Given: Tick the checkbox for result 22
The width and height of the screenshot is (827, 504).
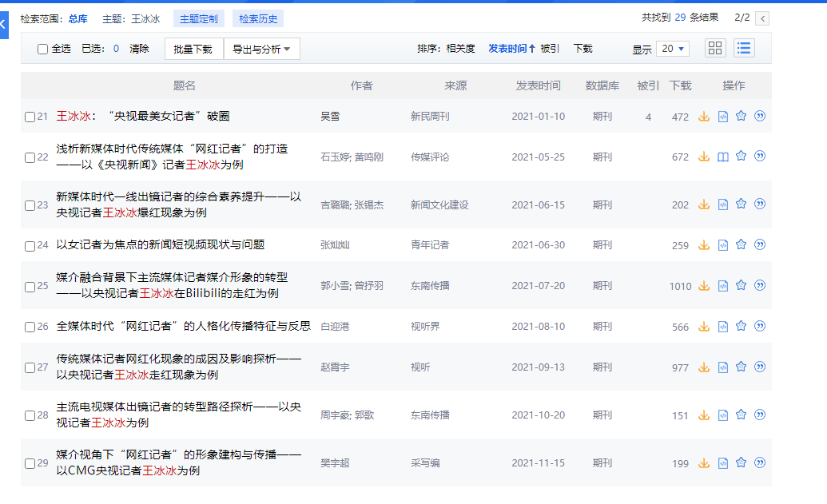Looking at the screenshot, I should tap(30, 157).
